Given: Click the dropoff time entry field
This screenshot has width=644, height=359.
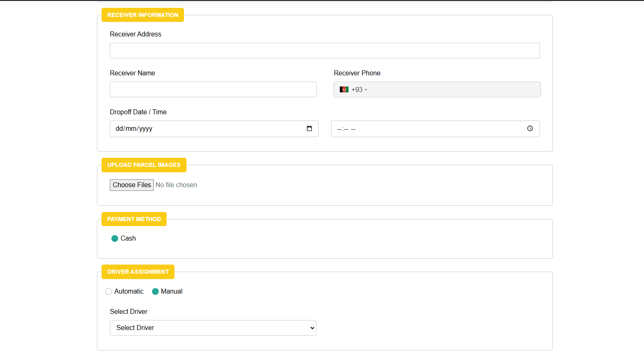Looking at the screenshot, I should [x=427, y=129].
